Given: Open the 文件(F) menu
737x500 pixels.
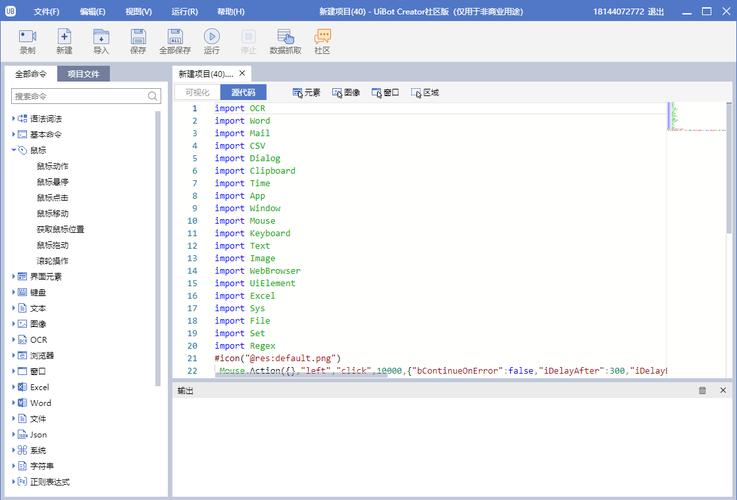Looking at the screenshot, I should click(46, 11).
